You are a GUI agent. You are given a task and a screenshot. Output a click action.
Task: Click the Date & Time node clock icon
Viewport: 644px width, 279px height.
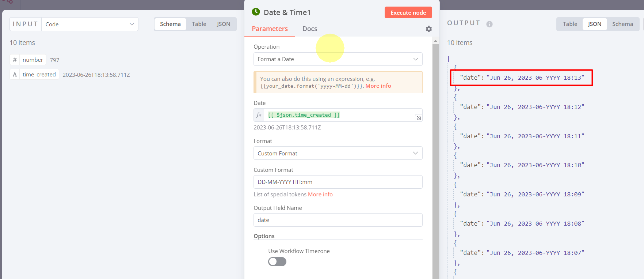tap(256, 12)
